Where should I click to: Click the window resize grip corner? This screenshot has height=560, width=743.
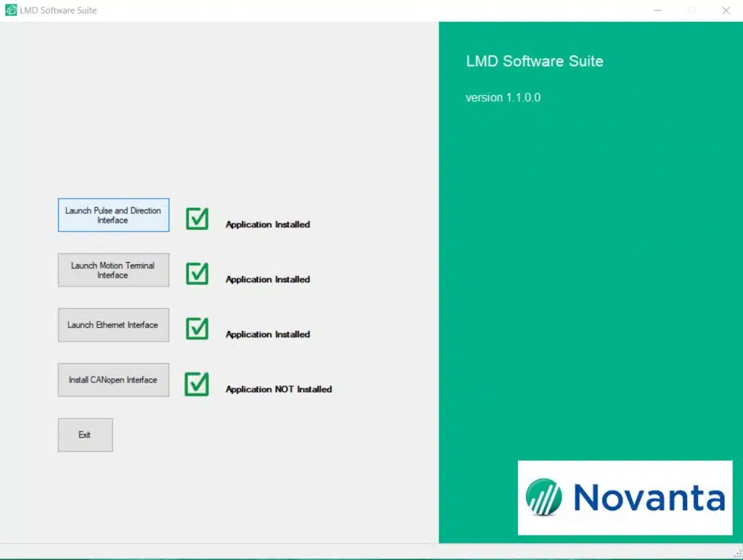[738, 554]
